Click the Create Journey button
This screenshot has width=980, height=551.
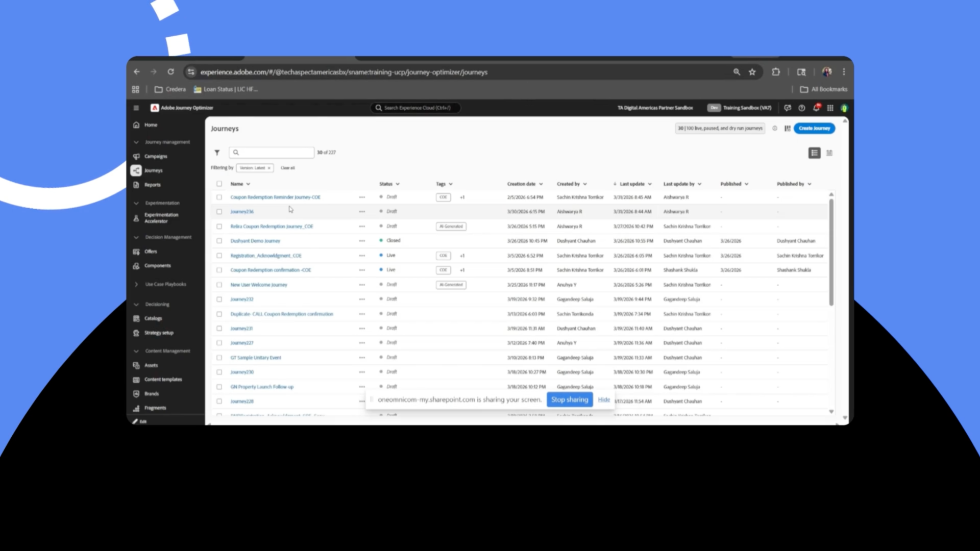point(814,129)
